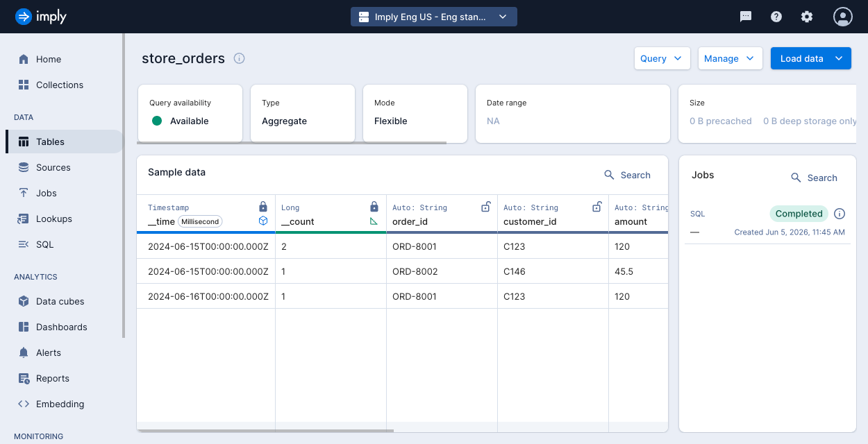The height and width of the screenshot is (444, 868).
Task: Click the Jobs upload arrow icon
Action: [24, 193]
